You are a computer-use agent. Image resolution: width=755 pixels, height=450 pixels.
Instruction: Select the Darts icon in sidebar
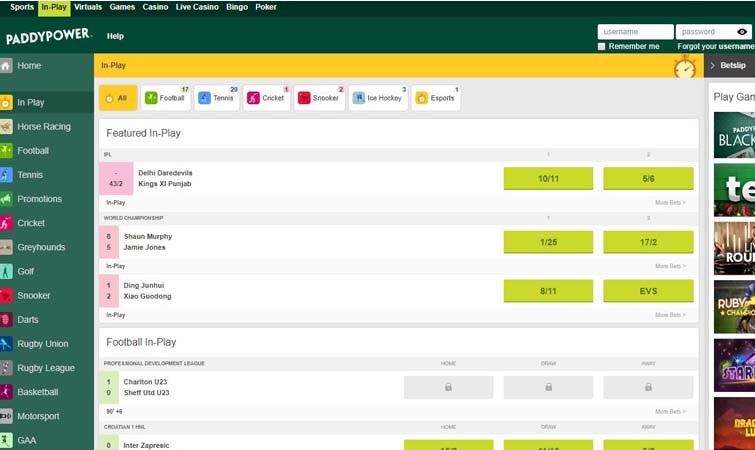[x=7, y=320]
